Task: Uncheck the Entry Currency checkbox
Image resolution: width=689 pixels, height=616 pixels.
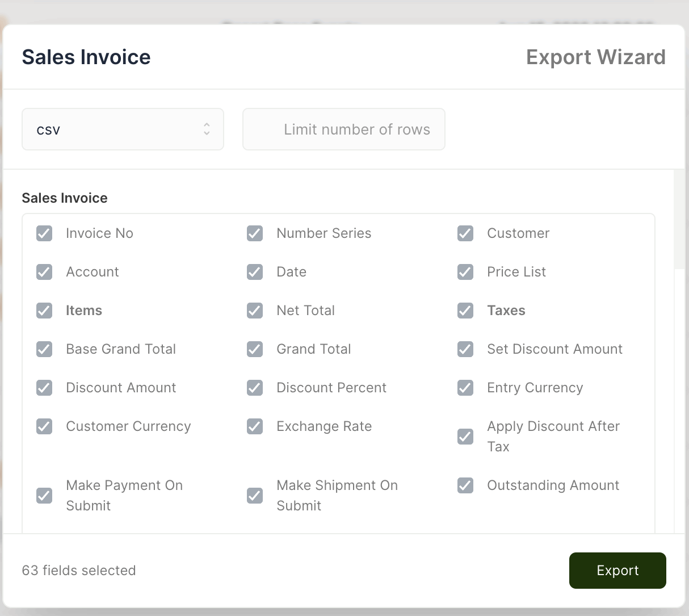Action: pos(465,388)
